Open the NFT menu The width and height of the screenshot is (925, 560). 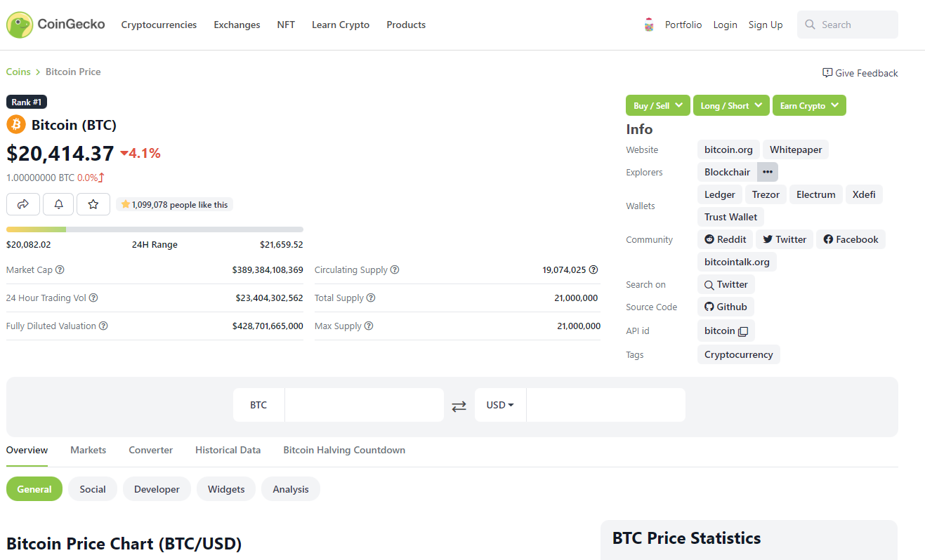click(x=286, y=25)
